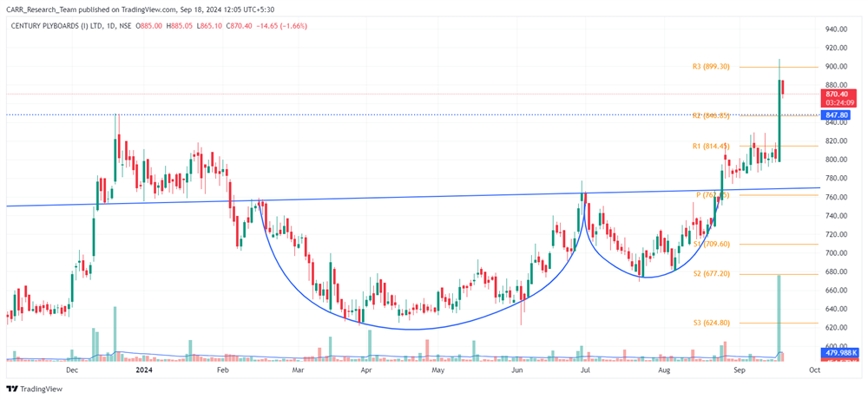
Task: Click the S3 (624.80) support label
Action: click(711, 323)
